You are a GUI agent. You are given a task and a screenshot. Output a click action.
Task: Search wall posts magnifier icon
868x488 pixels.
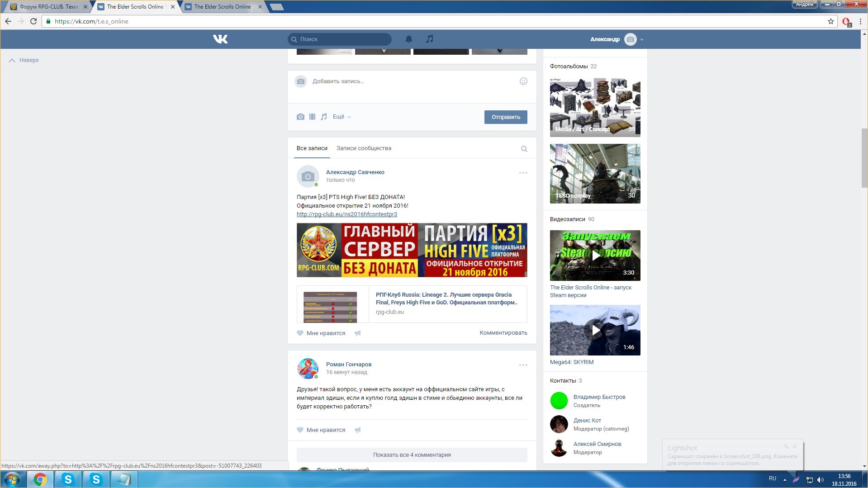point(524,149)
